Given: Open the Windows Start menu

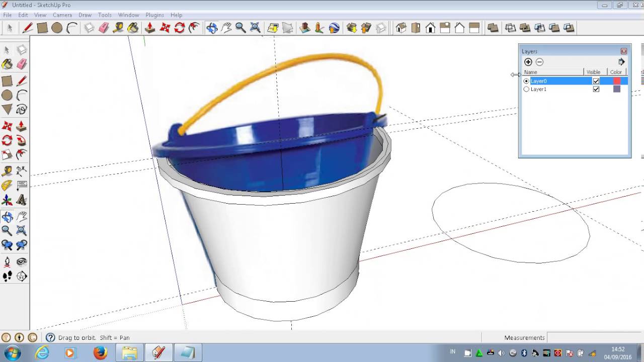Looking at the screenshot, I should [12, 353].
